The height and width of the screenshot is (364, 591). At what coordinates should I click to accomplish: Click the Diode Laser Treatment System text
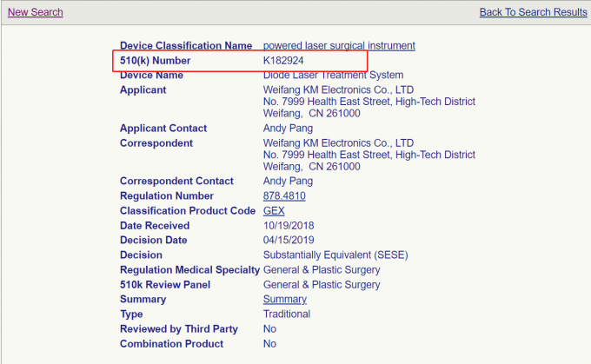pos(333,76)
